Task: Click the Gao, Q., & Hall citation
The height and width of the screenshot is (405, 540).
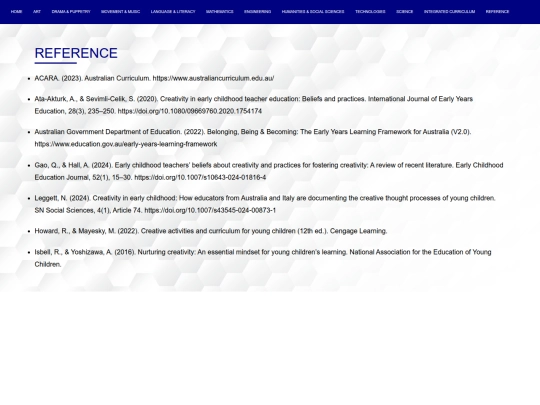Action: [269, 171]
